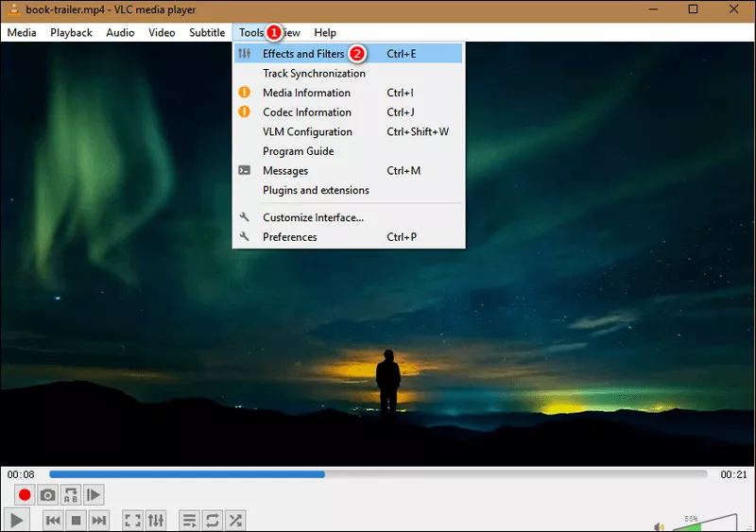Viewport: 756px width, 532px height.
Task: Mute audio via speaker icon
Action: coord(659,526)
